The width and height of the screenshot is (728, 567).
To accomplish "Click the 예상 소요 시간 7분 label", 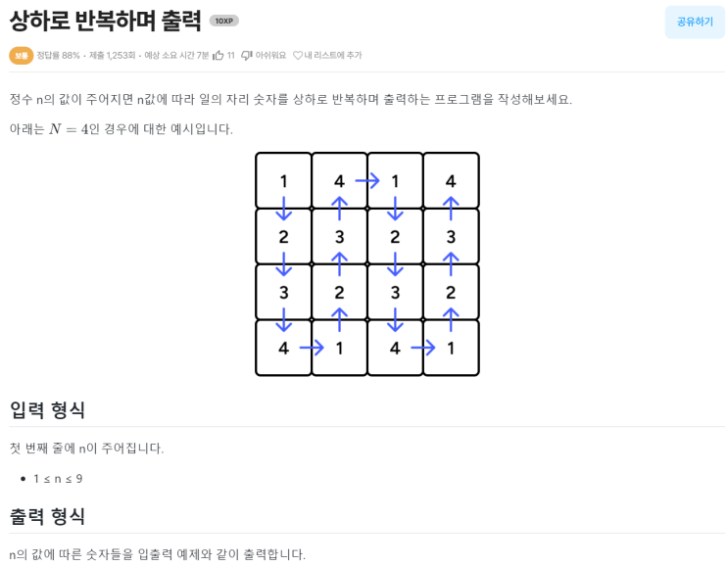I will pyautogui.click(x=176, y=56).
